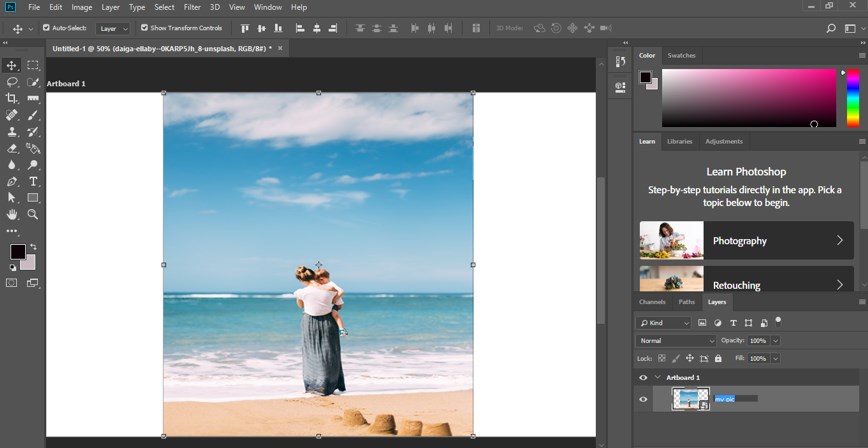
Task: Click the foreground color swatch in toolbar
Action: point(17,251)
